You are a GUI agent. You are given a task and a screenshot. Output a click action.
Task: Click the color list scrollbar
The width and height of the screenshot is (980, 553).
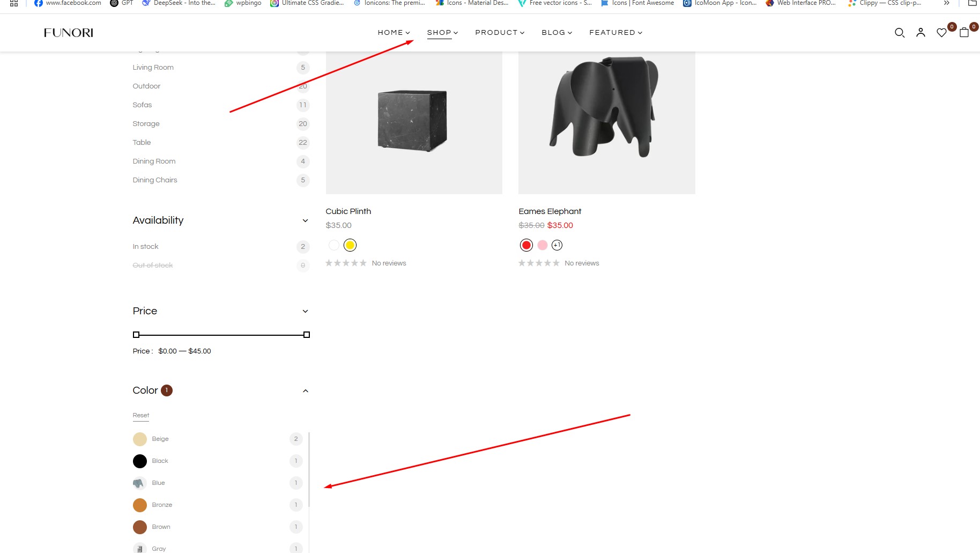309,469
